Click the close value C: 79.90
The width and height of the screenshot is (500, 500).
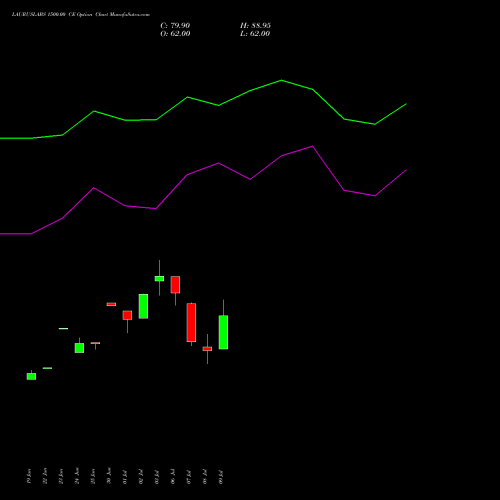tap(175, 26)
